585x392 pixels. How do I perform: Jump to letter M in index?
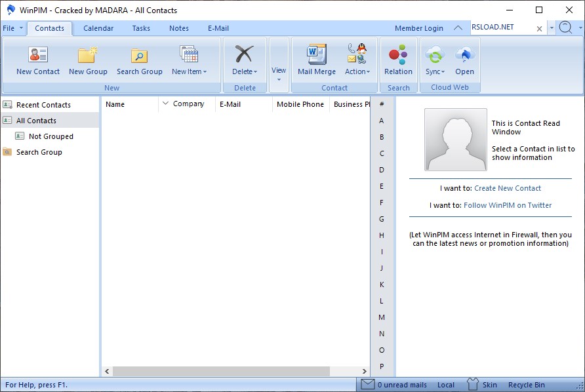381,317
